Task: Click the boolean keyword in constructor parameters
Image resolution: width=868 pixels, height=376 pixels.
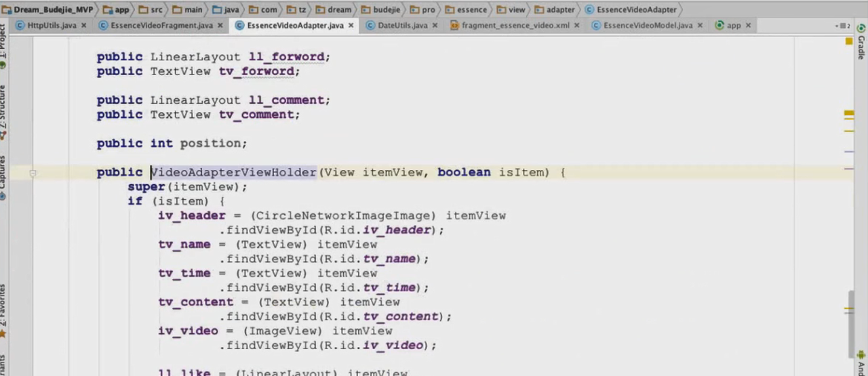Action: click(464, 172)
